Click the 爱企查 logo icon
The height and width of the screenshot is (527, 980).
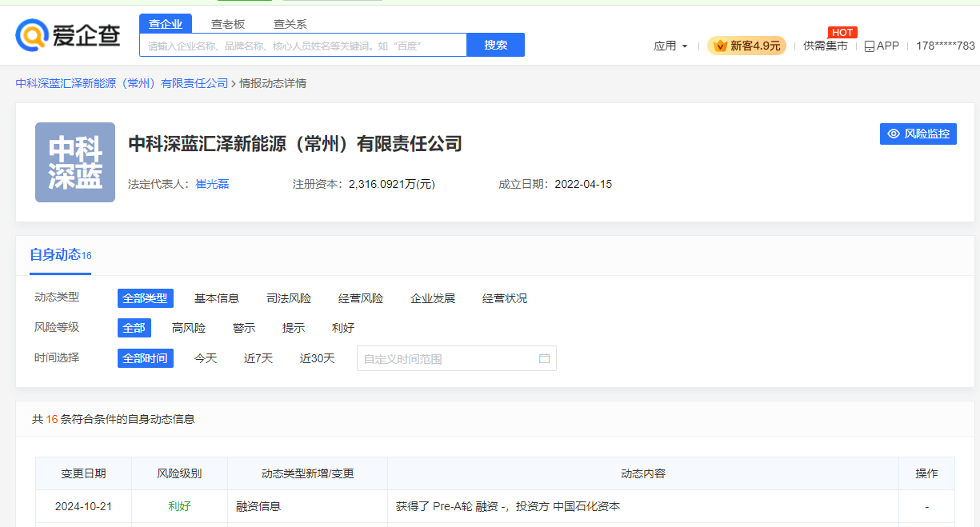32,35
